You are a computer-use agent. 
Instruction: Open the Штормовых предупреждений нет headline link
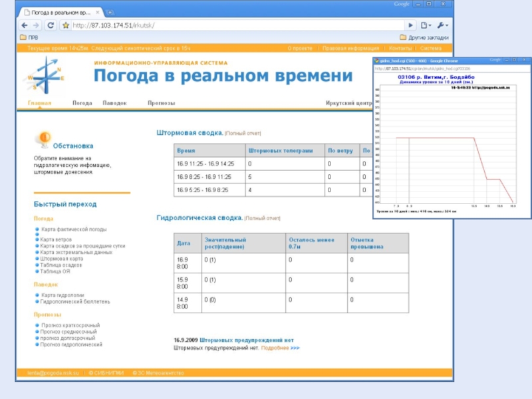pyautogui.click(x=247, y=340)
